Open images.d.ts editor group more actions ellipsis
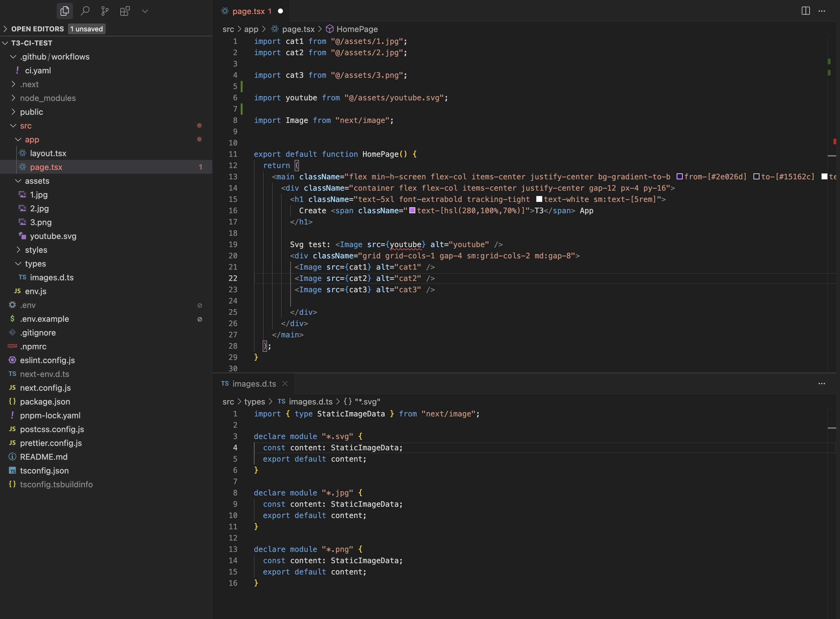The image size is (840, 619). (x=822, y=383)
